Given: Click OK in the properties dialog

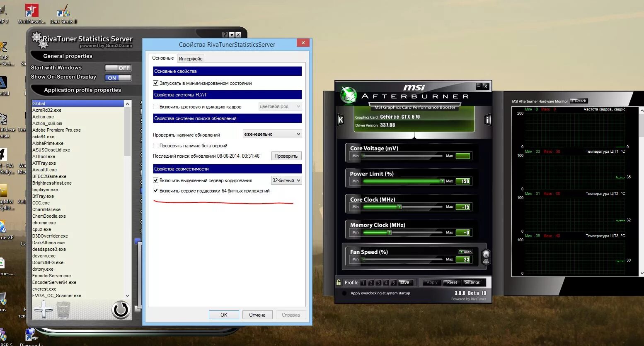Looking at the screenshot, I should pyautogui.click(x=224, y=315).
